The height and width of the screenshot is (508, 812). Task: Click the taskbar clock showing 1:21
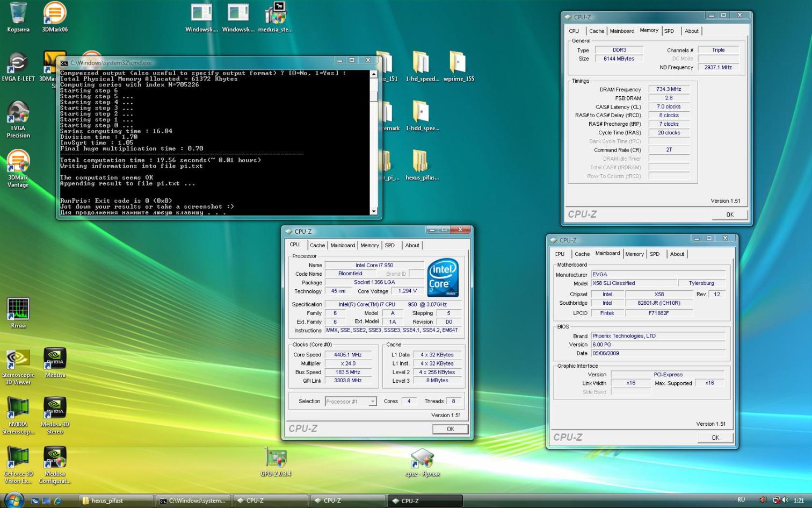point(799,500)
